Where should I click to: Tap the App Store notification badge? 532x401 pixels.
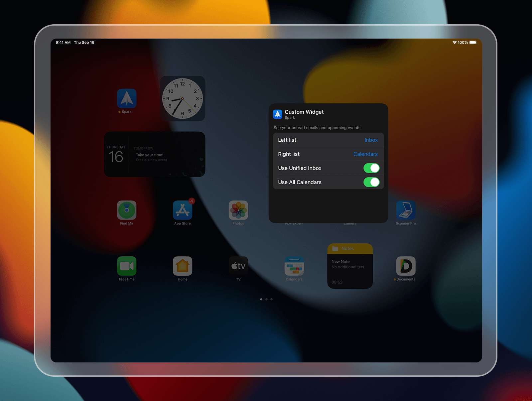click(192, 201)
